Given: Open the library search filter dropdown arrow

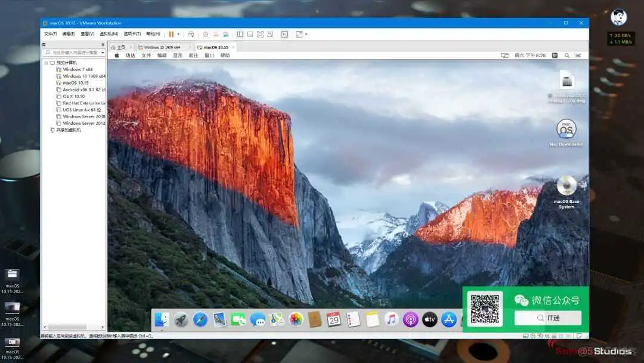Looking at the screenshot, I should pyautogui.click(x=103, y=53).
